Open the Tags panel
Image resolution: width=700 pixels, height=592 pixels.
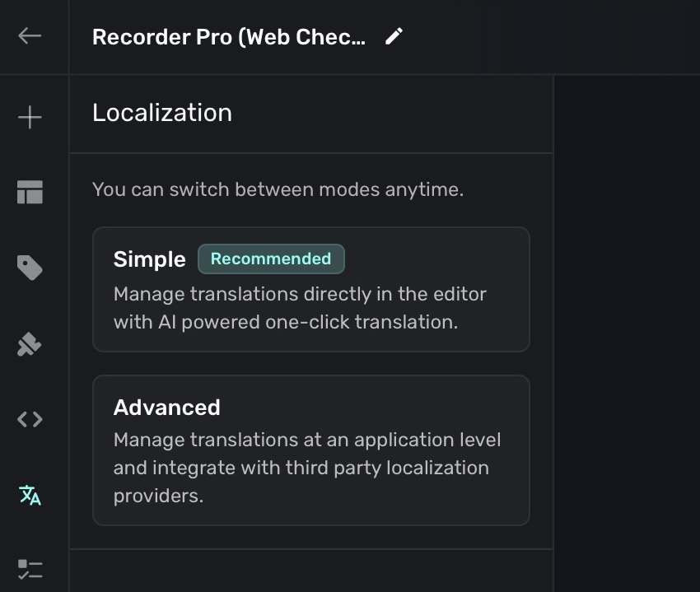pyautogui.click(x=30, y=268)
